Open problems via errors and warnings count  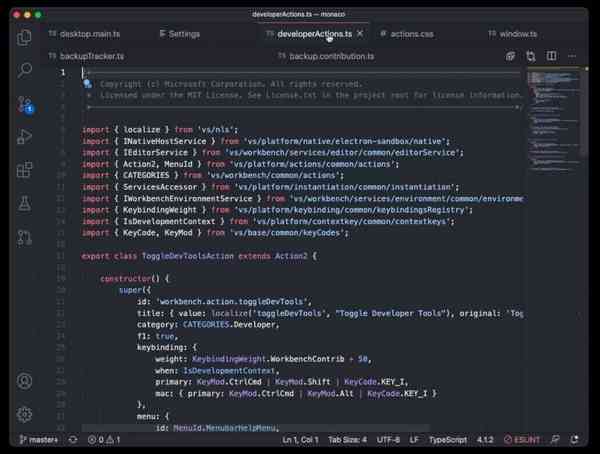[104, 440]
